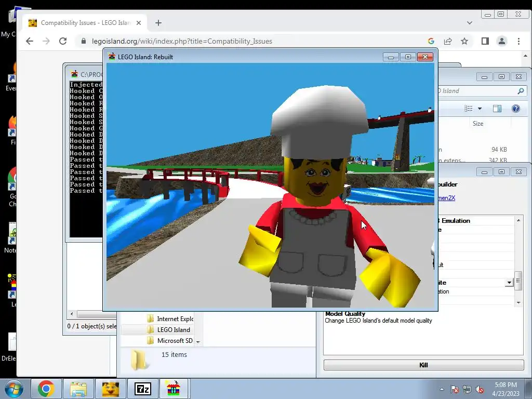Click console window left scroll arrow

click(x=72, y=314)
